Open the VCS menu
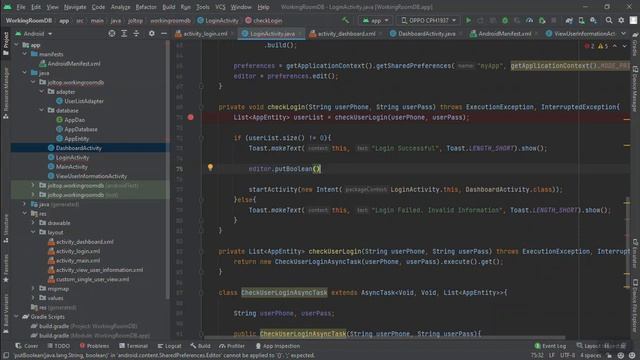This screenshot has height=360, width=640. point(220,7)
